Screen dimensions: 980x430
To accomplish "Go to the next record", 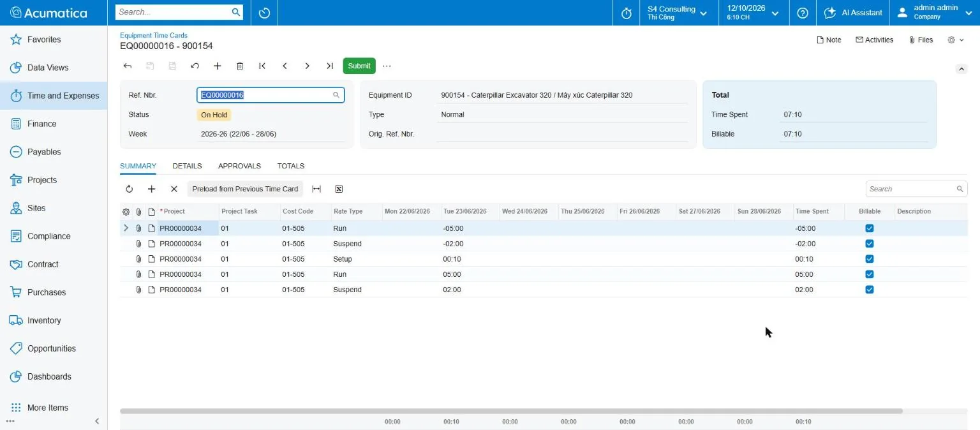I will [307, 66].
